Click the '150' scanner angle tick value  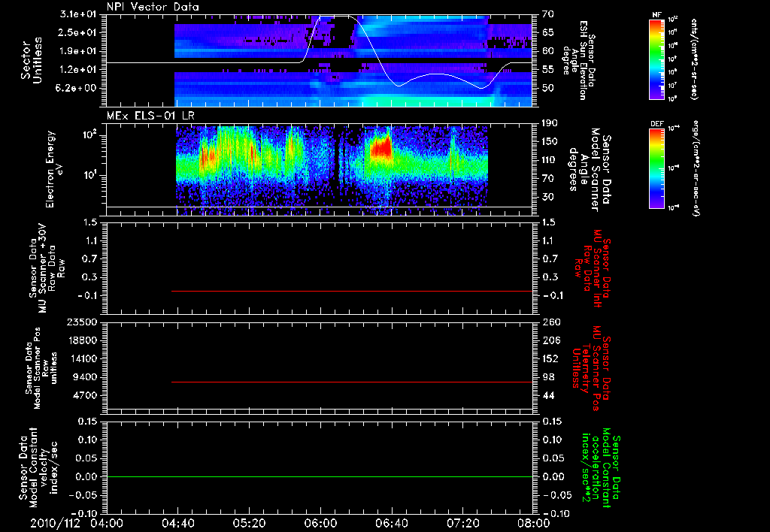[x=550, y=141]
